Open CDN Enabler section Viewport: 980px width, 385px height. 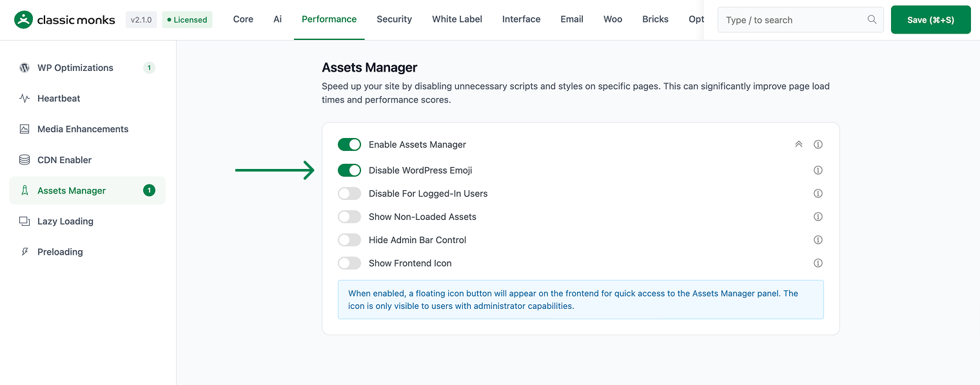(x=87, y=160)
